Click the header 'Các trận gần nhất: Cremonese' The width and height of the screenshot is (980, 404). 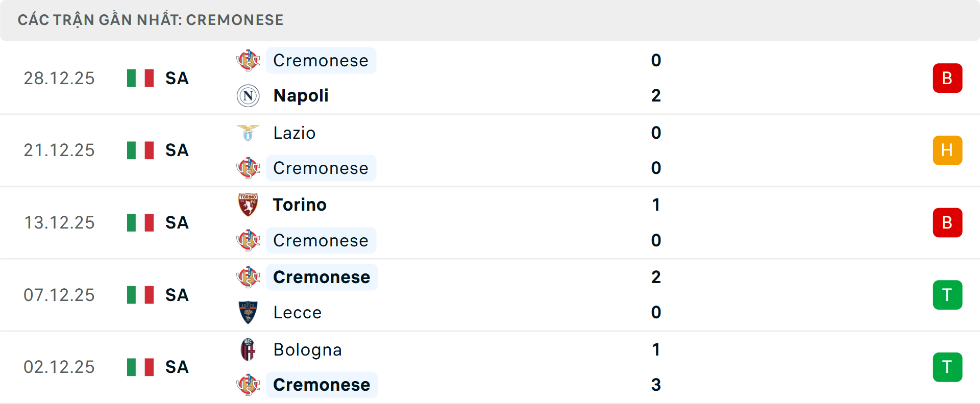pos(151,20)
